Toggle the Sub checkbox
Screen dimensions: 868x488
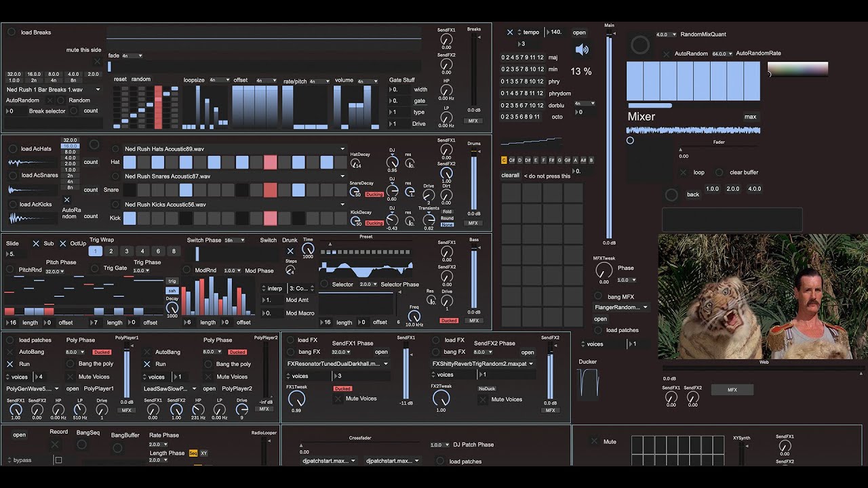[x=36, y=243]
